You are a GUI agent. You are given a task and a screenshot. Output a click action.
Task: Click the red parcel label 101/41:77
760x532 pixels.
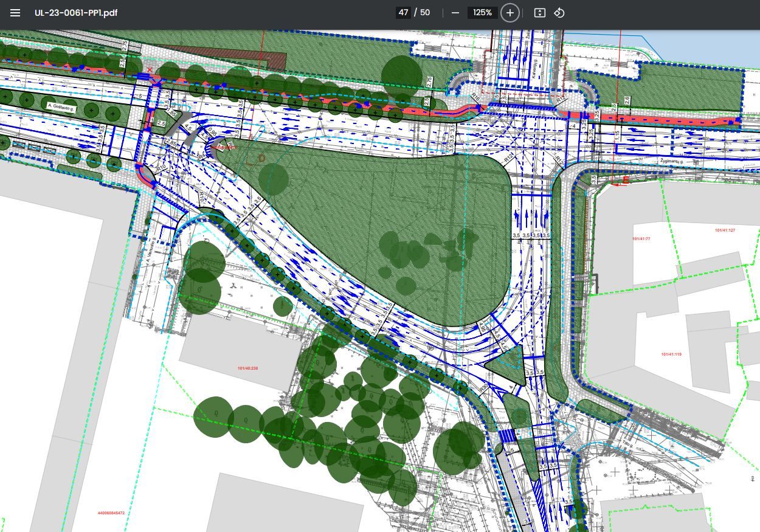coord(641,239)
